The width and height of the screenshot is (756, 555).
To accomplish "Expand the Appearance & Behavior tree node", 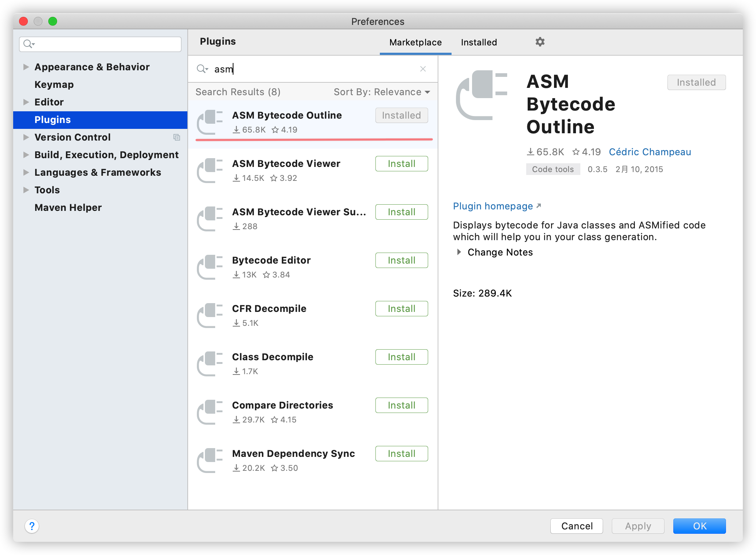I will point(26,67).
